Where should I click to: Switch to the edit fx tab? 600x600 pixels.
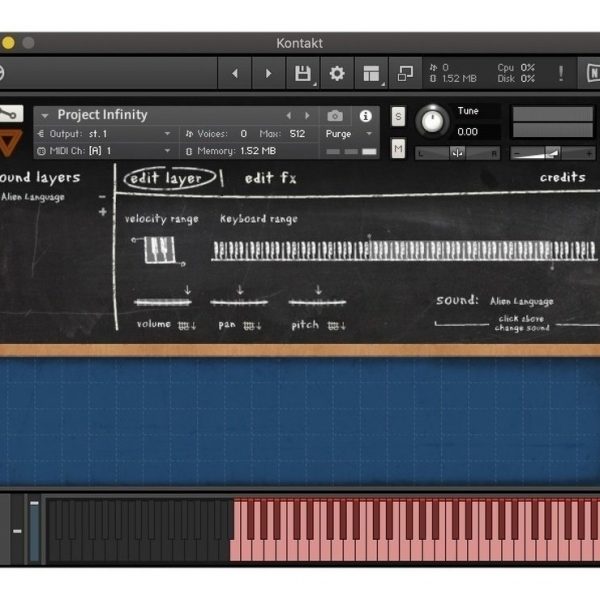tap(271, 178)
